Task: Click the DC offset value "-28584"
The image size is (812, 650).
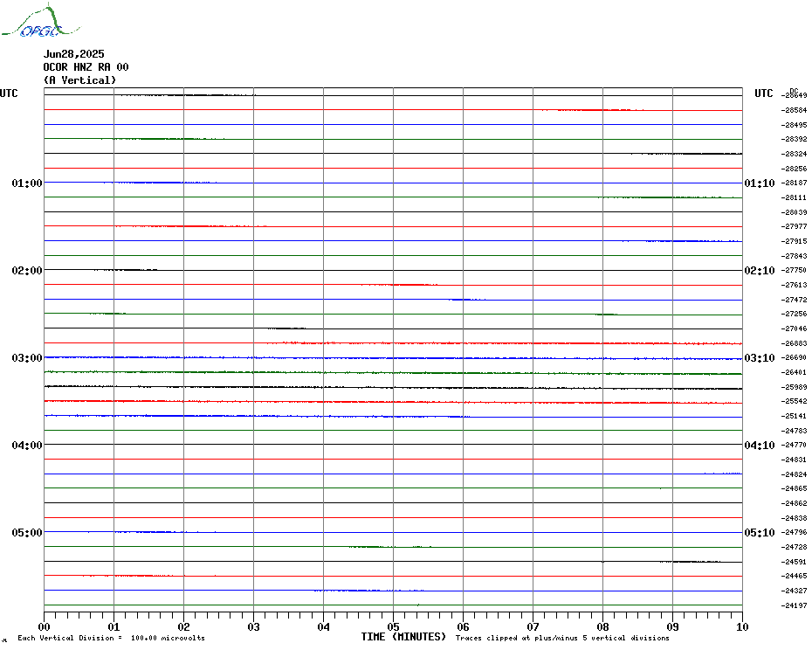Action: pyautogui.click(x=795, y=110)
